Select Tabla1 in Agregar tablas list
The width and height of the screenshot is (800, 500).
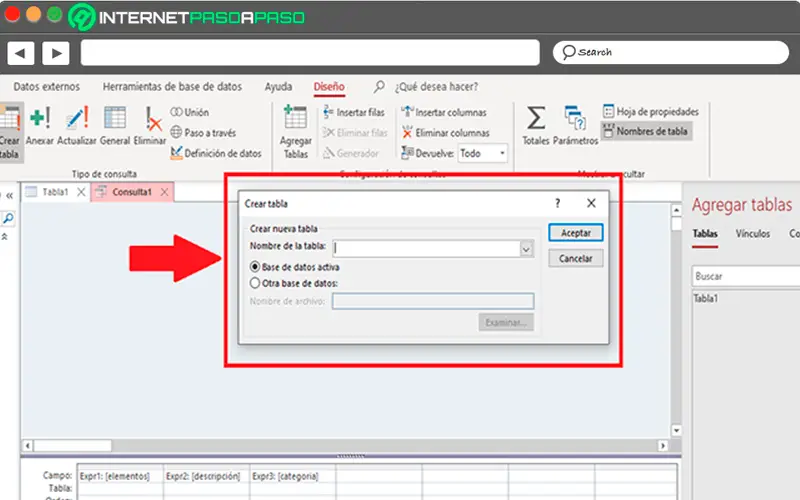[x=706, y=298]
